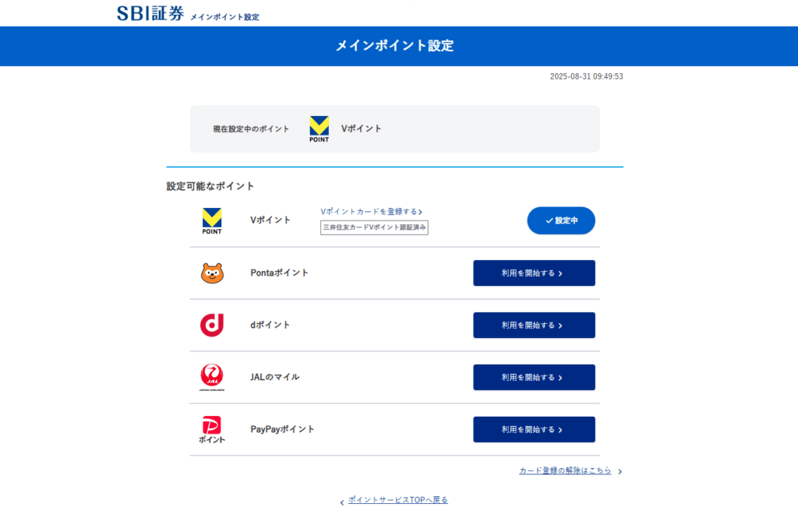The image size is (798, 532).
Task: Click the V POINT logo in current setting box
Action: coord(319,129)
